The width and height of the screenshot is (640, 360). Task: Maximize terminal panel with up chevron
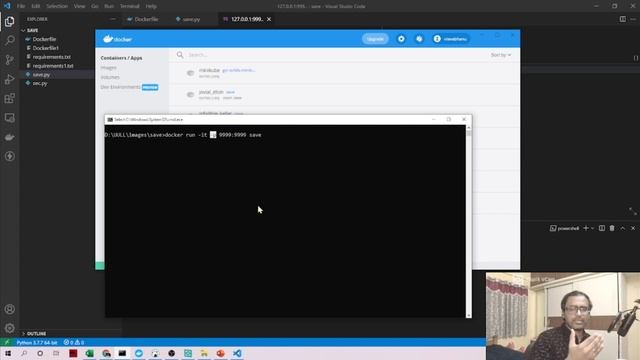pos(622,228)
